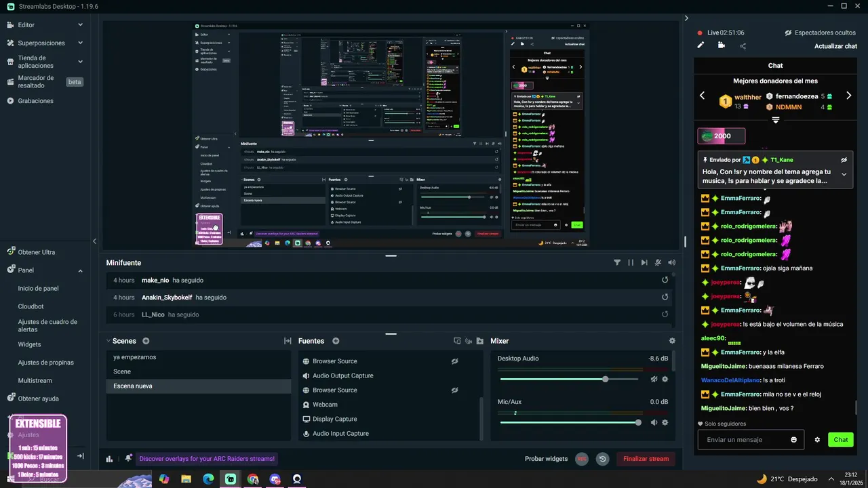
Task: Pause the Minifuente event queue
Action: pos(631,262)
